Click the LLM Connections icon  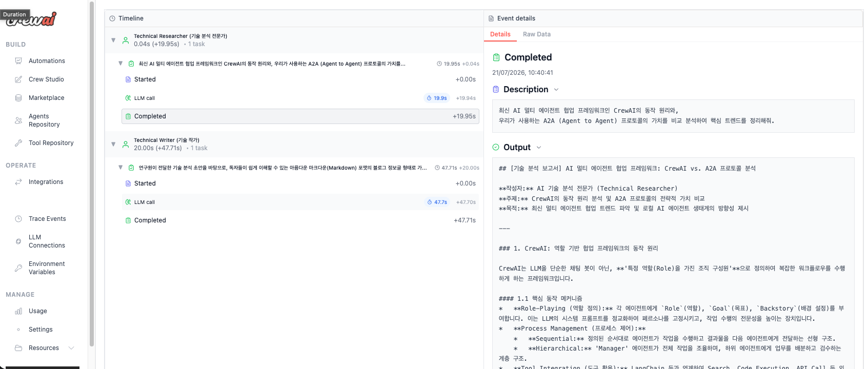(x=18, y=241)
